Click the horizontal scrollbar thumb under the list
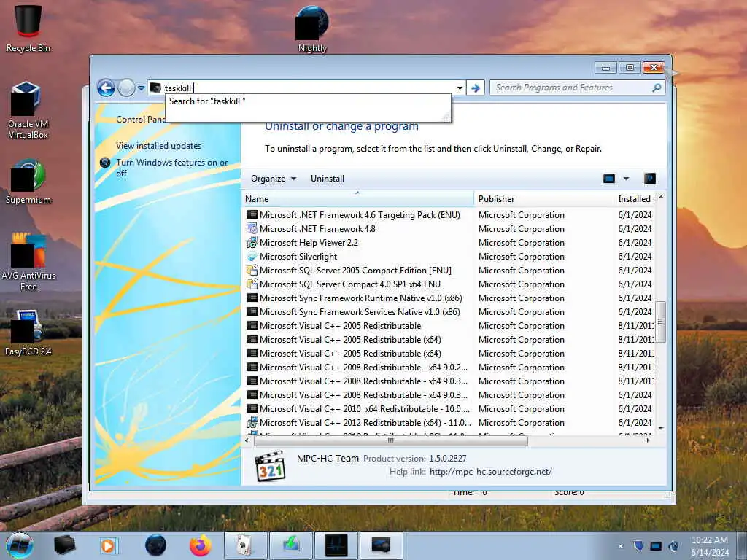This screenshot has width=747, height=560. point(391,440)
